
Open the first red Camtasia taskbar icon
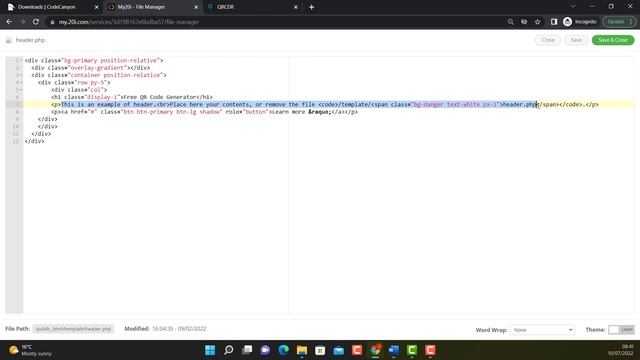pos(357,350)
